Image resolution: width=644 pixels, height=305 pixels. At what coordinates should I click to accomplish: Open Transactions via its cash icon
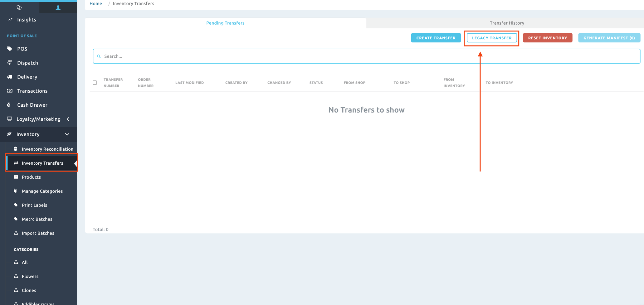coord(9,91)
